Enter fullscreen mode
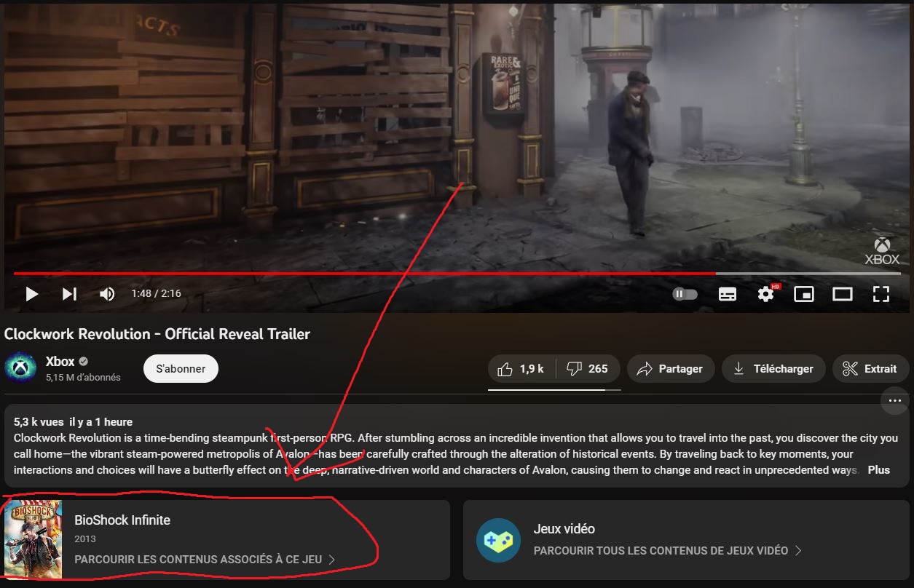 pos(881,294)
